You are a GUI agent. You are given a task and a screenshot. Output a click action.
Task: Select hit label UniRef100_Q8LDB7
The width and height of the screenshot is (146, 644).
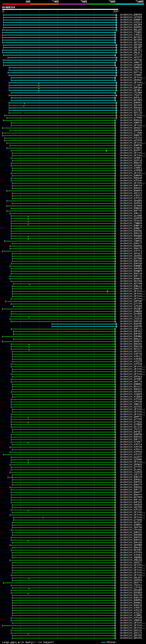point(131,47)
